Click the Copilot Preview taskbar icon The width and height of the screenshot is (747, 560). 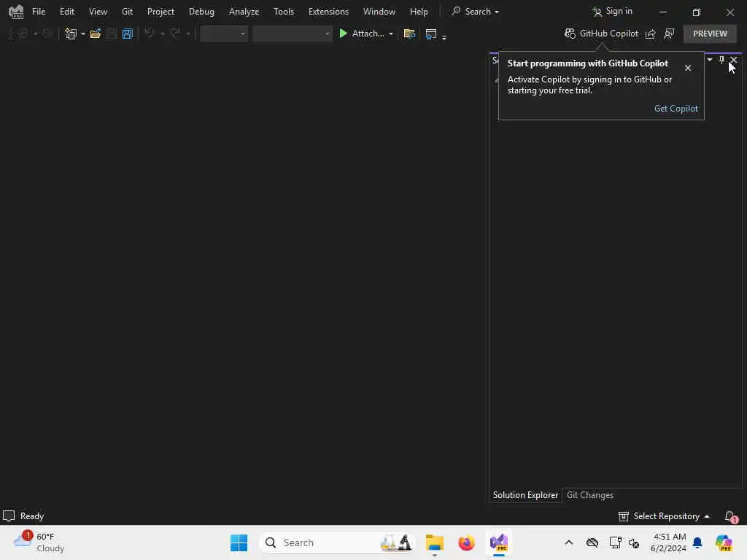[724, 542]
